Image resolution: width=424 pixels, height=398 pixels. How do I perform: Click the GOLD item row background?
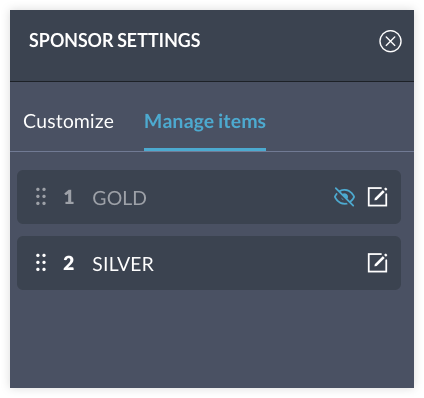point(209,197)
